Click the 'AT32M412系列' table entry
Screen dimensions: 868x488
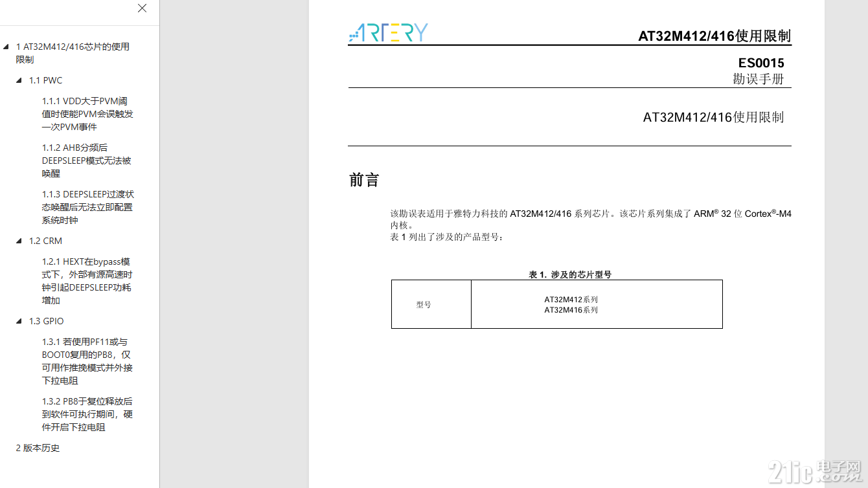[x=571, y=300]
